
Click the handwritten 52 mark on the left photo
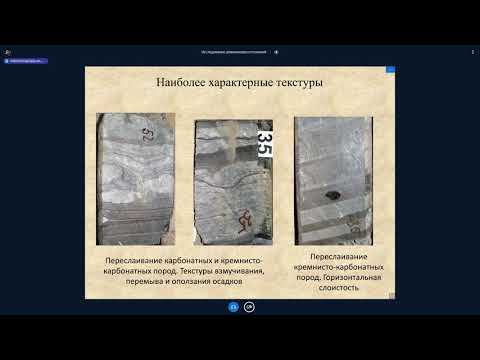pos(148,134)
